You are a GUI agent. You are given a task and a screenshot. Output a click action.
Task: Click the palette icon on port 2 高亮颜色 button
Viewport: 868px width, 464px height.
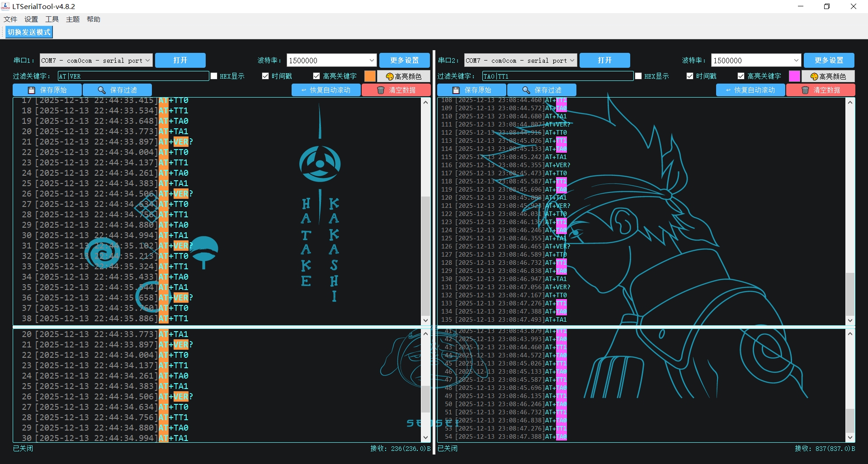[x=814, y=77]
